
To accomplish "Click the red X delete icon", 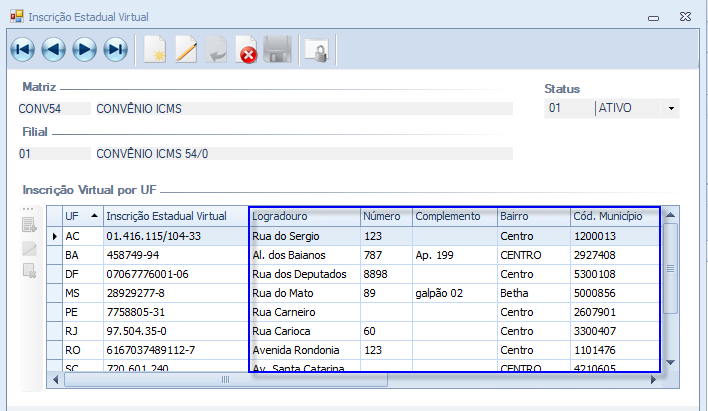I will pyautogui.click(x=247, y=50).
